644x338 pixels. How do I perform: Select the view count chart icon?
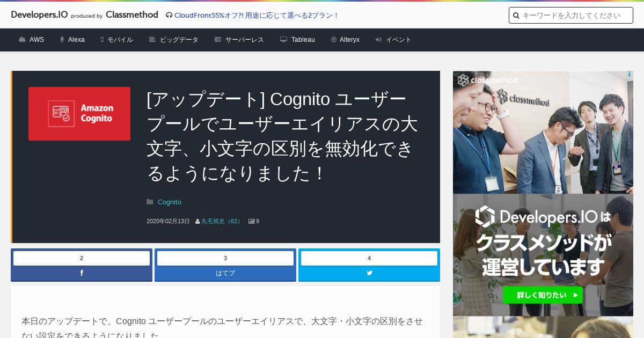click(251, 221)
